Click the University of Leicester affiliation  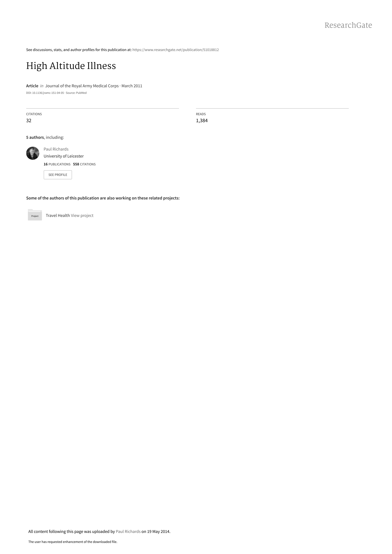click(x=64, y=156)
